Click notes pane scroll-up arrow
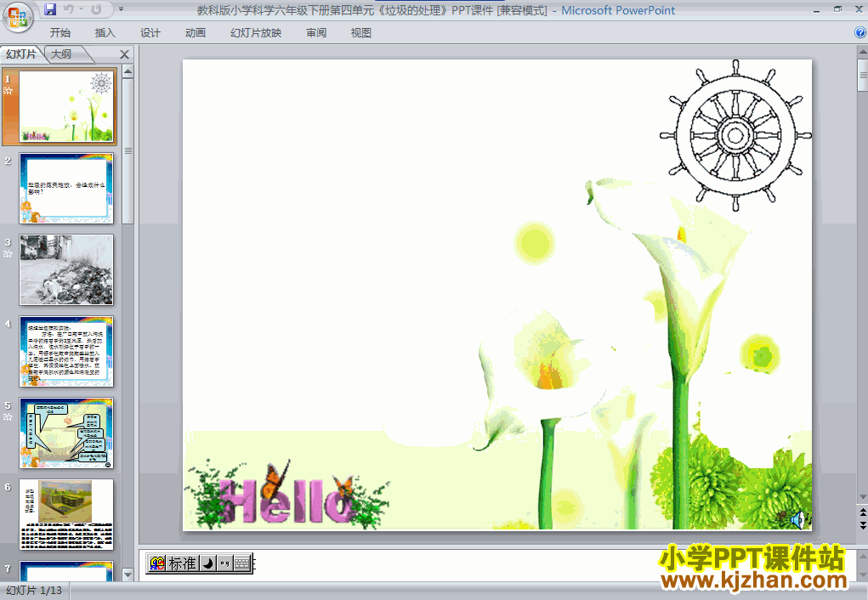Screen dimensions: 868x600 862,555
